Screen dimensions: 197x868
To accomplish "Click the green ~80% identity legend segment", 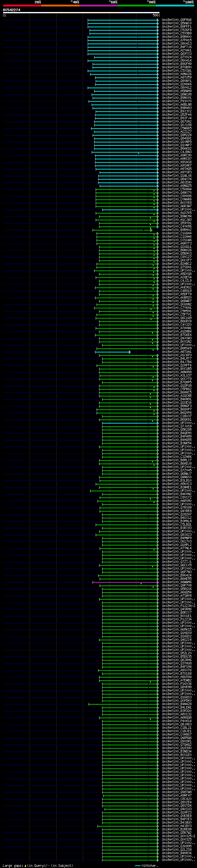I will 137,6.
